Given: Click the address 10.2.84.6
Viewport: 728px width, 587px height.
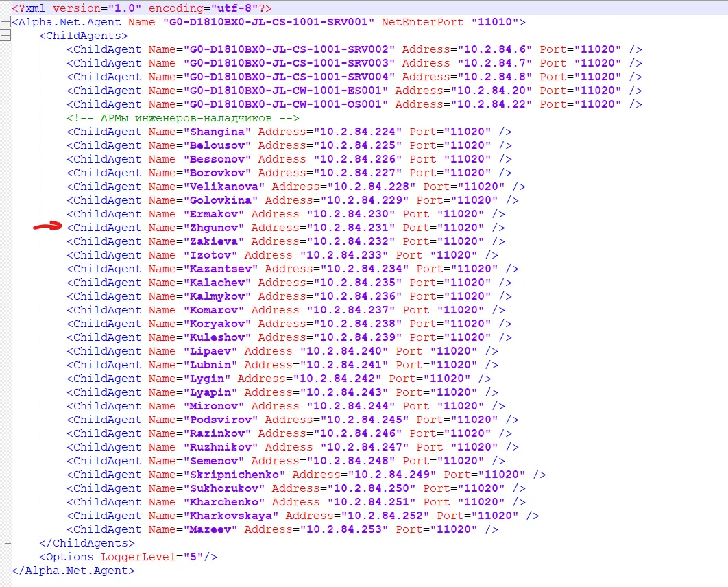Looking at the screenshot, I should pos(495,49).
